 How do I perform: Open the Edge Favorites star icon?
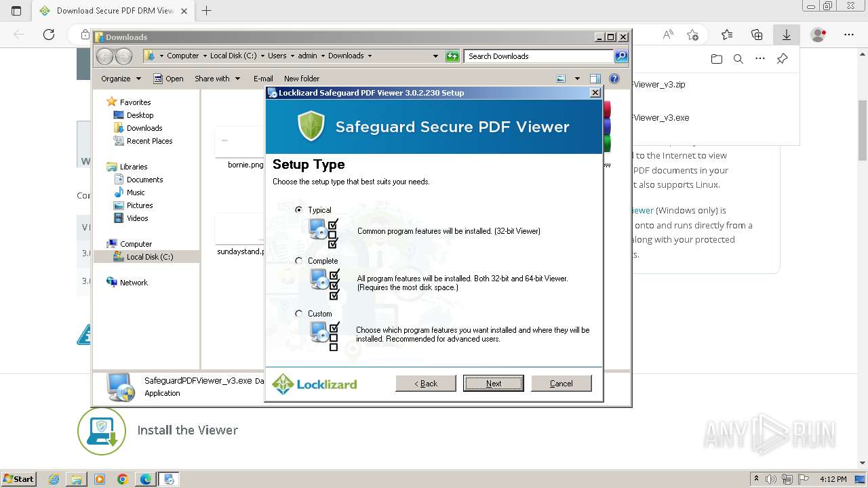point(727,35)
